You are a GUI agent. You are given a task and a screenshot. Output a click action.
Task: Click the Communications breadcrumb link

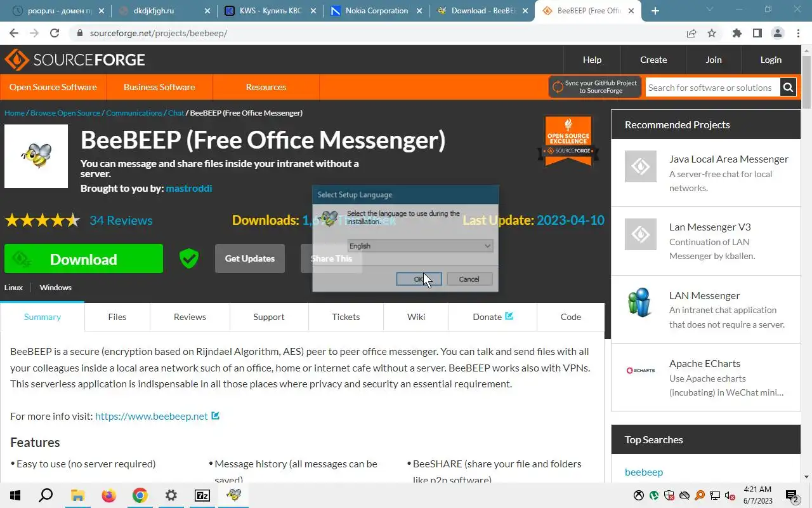click(134, 113)
